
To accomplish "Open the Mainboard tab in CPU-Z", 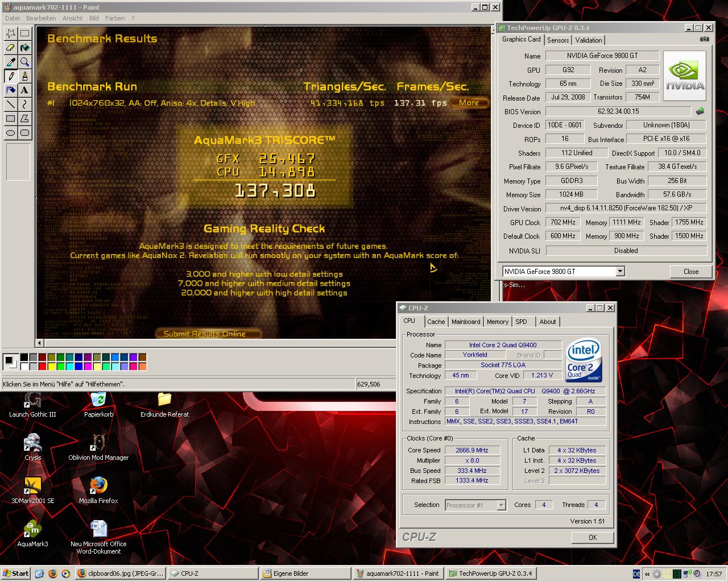I will (x=466, y=322).
